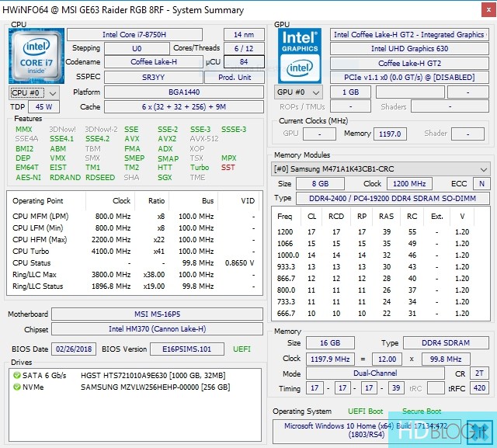Select the SAMSUNG MZVLW256HEHP-00000 drive entry

[x=135, y=387]
